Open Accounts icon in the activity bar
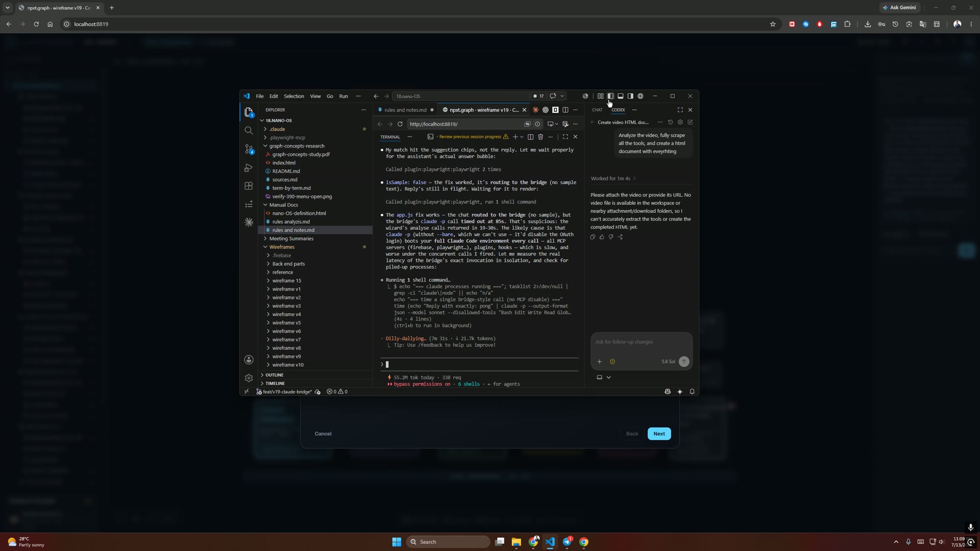 pyautogui.click(x=249, y=360)
